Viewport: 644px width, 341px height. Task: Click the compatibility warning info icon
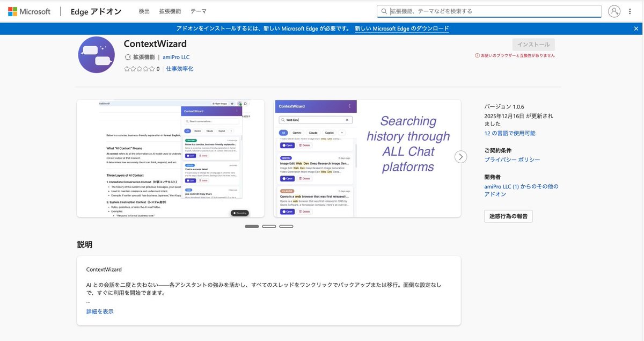click(x=477, y=55)
